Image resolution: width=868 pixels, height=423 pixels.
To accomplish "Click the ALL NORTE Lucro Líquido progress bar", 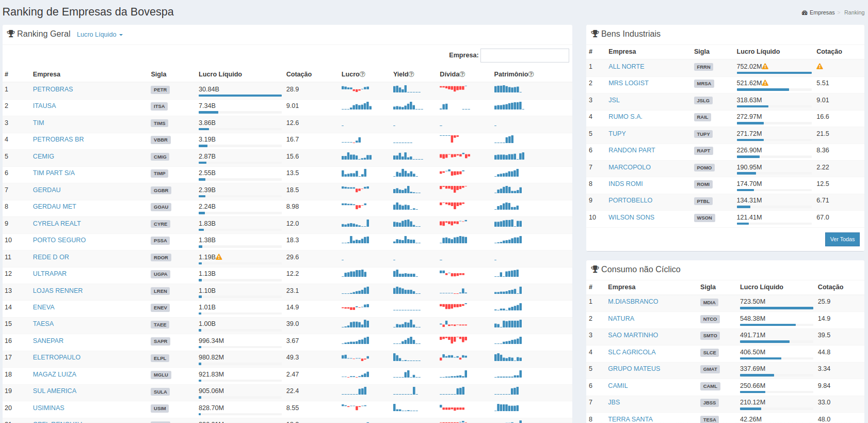I will pos(774,73).
